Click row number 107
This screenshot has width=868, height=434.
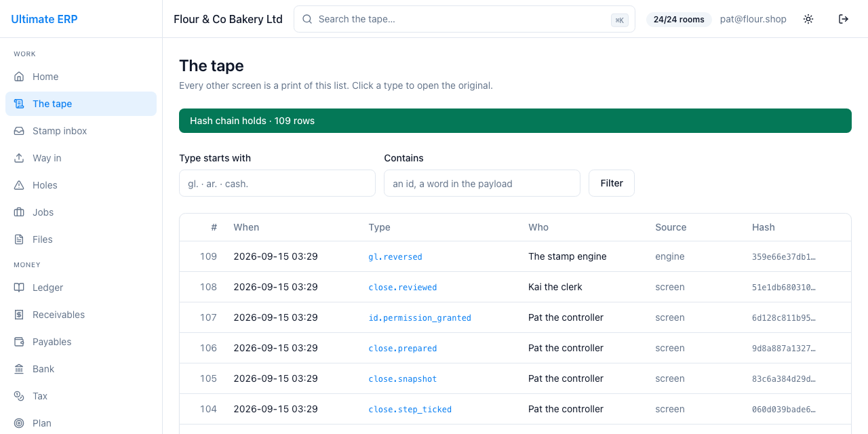tap(208, 317)
